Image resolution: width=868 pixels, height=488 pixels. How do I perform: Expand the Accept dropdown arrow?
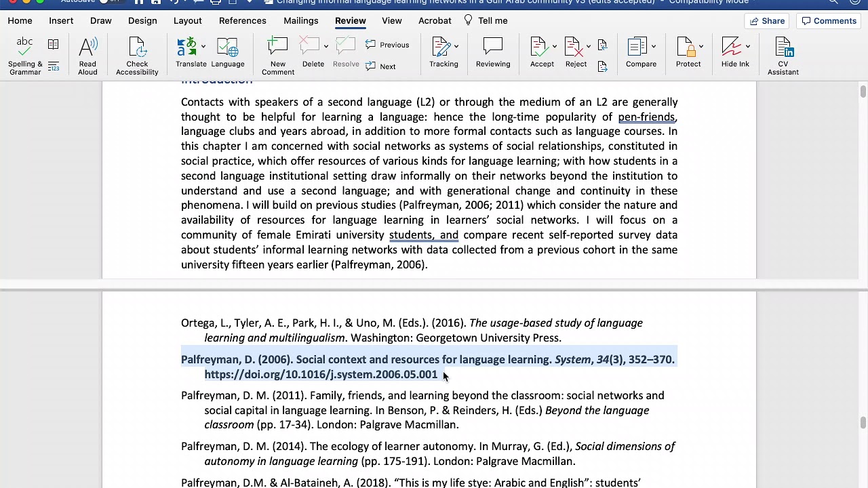(554, 47)
